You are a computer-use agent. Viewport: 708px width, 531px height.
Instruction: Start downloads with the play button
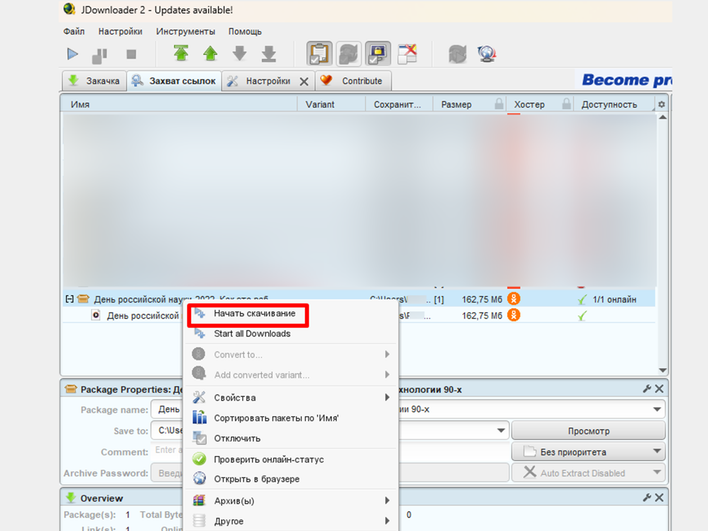(72, 54)
